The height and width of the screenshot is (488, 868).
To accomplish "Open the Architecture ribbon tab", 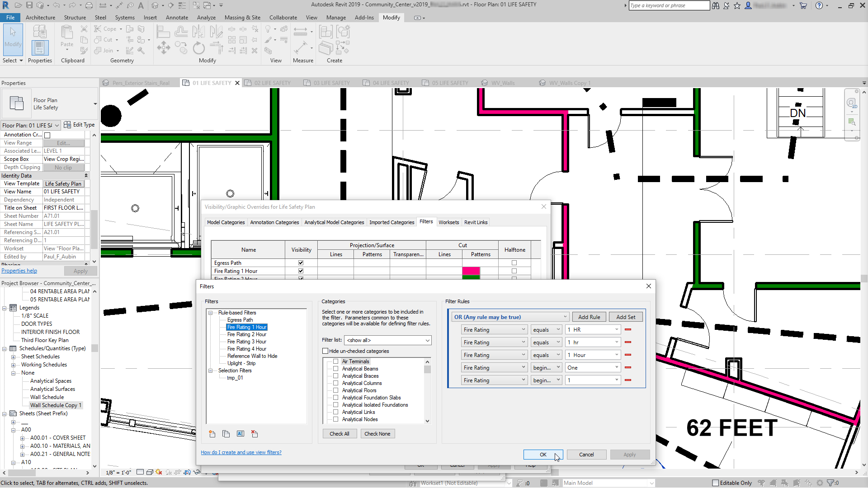I will (40, 17).
